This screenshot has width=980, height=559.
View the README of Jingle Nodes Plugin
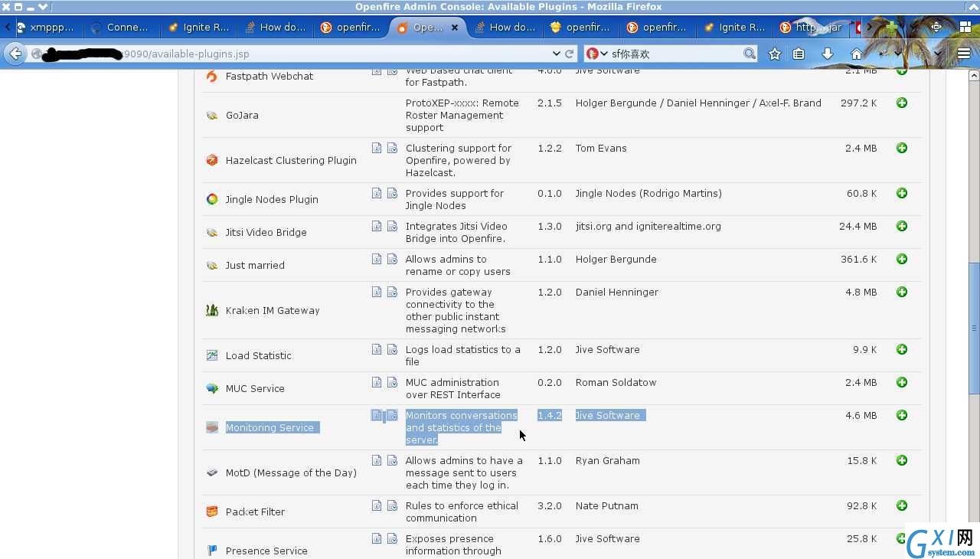(377, 193)
